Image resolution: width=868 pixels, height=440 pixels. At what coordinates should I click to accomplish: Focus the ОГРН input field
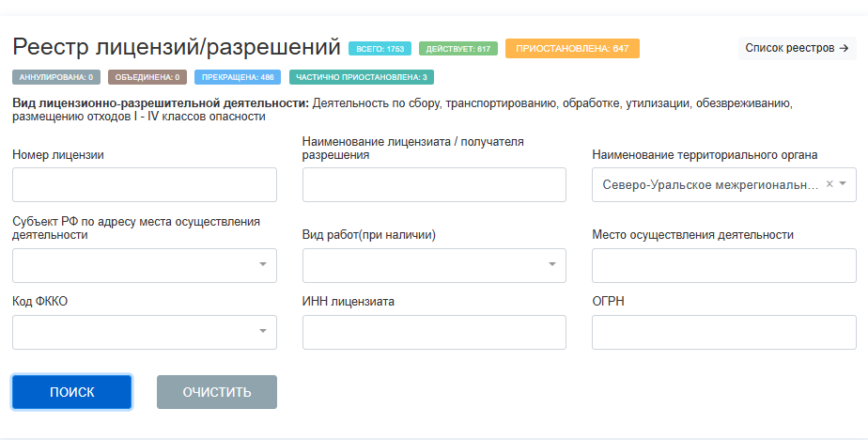pyautogui.click(x=723, y=332)
